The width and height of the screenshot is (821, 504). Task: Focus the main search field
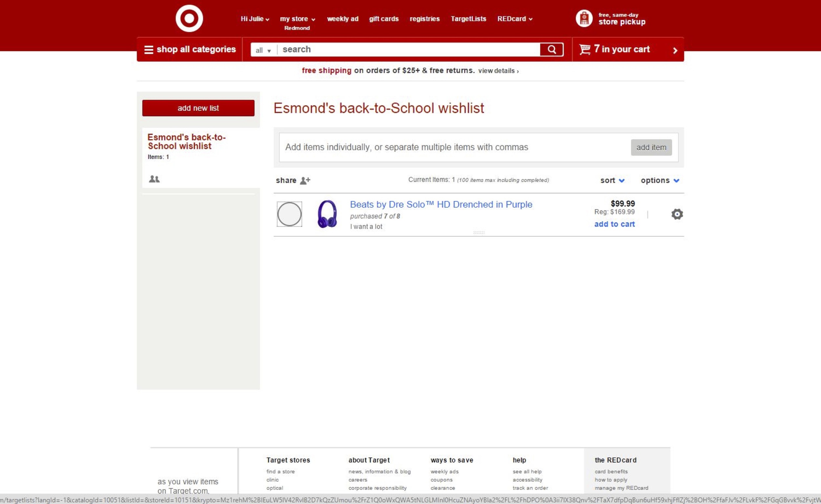[x=409, y=49]
